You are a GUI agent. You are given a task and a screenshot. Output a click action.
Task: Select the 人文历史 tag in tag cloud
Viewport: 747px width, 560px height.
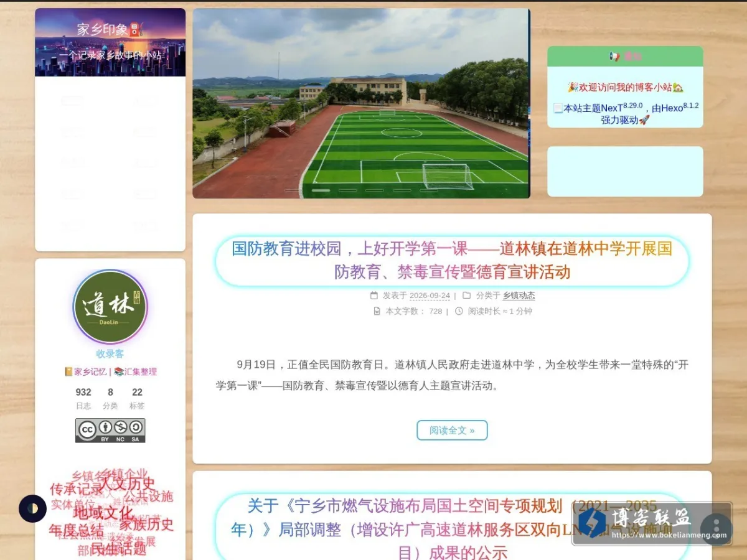tap(128, 483)
